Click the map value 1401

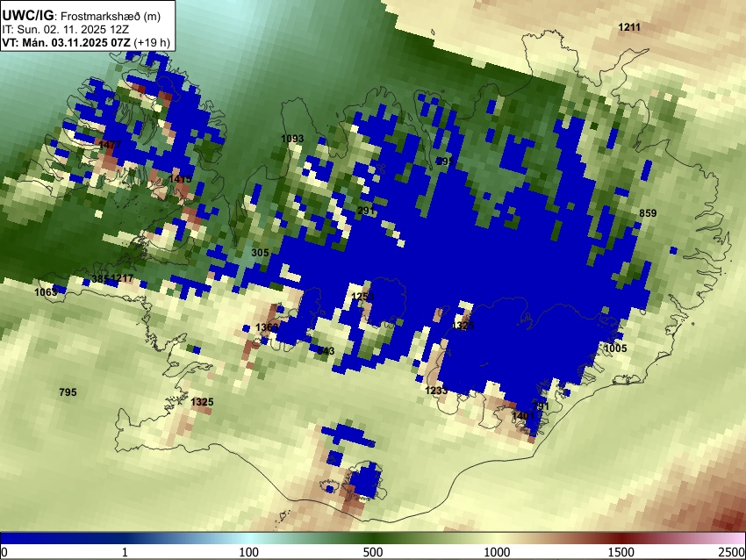pos(523,416)
